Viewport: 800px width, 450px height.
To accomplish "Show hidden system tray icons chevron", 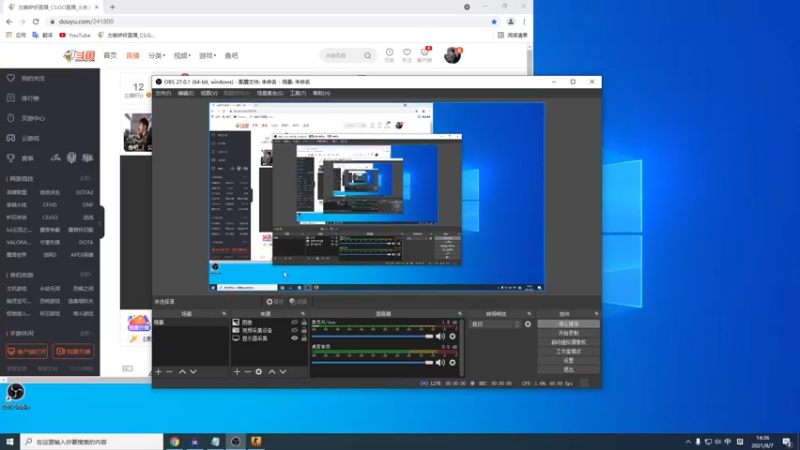I will click(688, 442).
